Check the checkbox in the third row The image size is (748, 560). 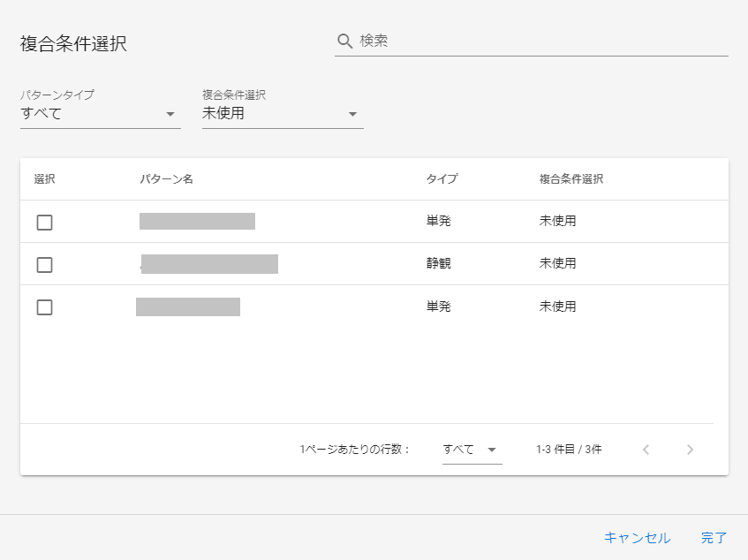45,307
